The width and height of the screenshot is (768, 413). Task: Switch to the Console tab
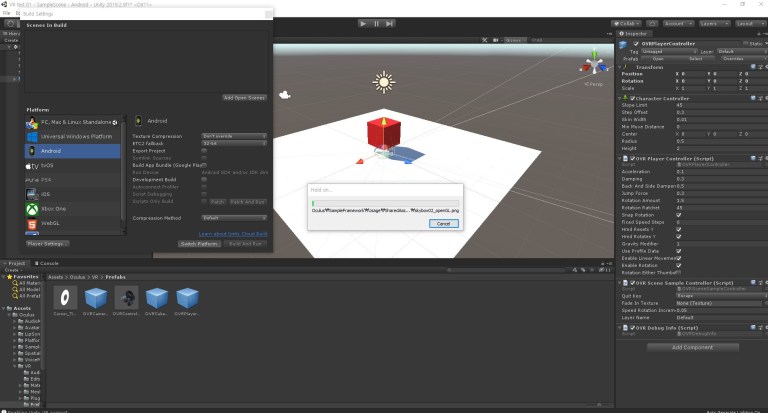(x=50, y=263)
